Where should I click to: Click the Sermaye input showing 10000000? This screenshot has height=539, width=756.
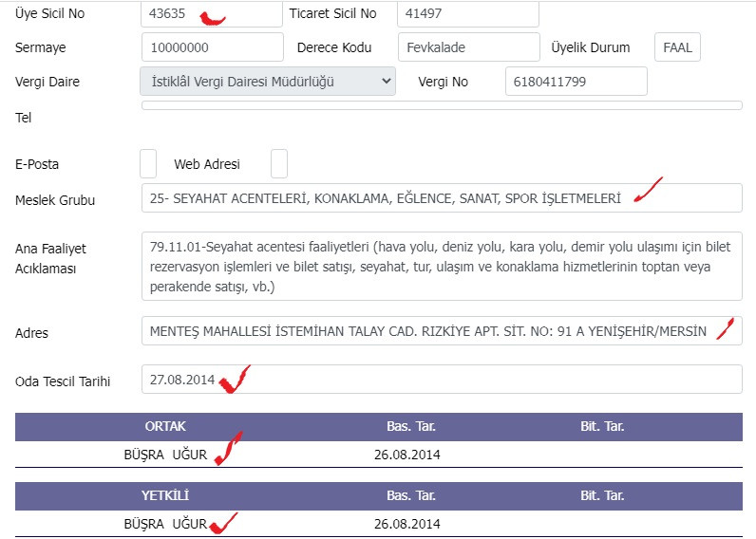(213, 47)
